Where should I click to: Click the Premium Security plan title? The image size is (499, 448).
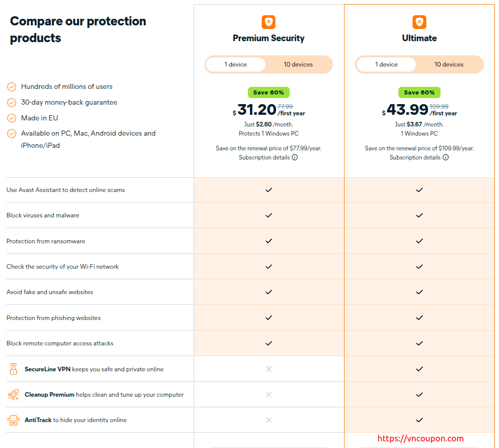click(268, 38)
